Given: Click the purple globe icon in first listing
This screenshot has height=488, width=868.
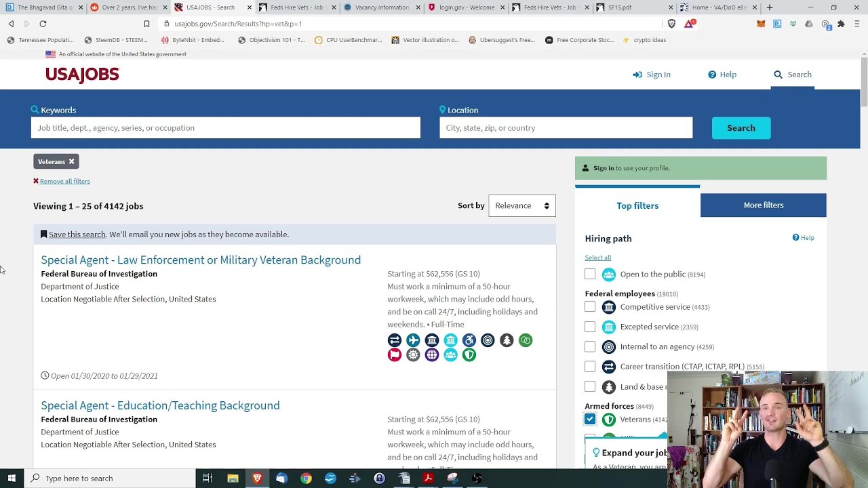Looking at the screenshot, I should point(432,354).
